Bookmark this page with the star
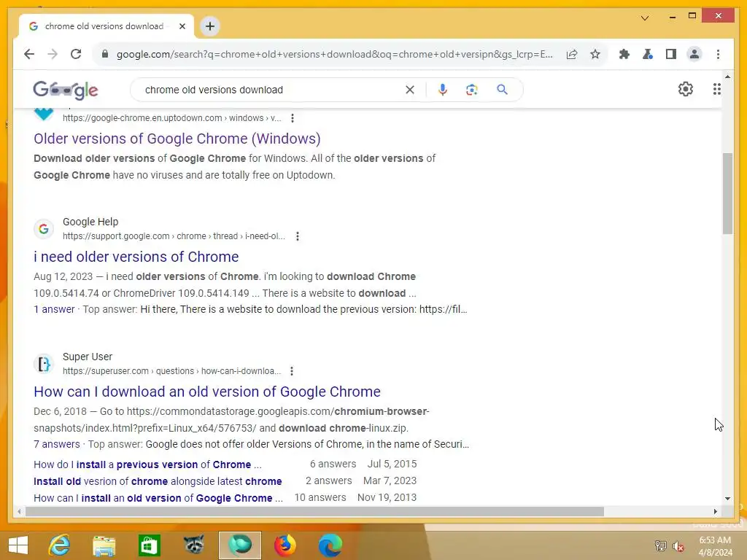Viewport: 747px width, 560px height. pyautogui.click(x=595, y=54)
